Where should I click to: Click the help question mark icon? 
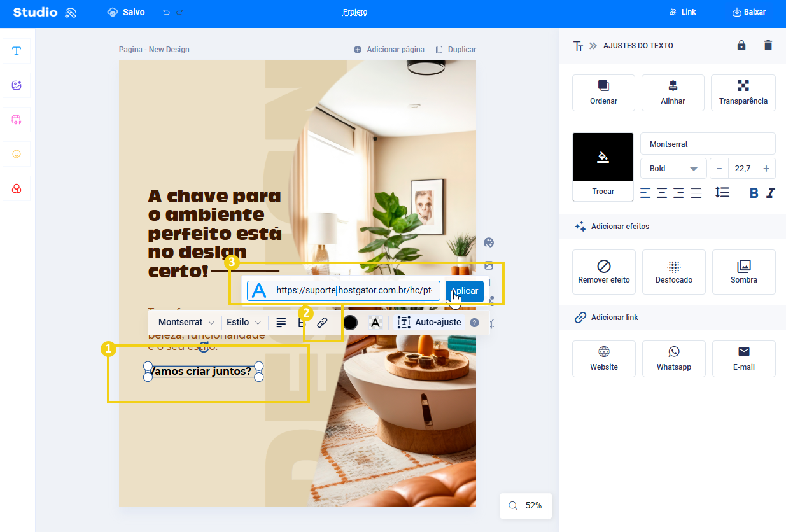pos(474,323)
